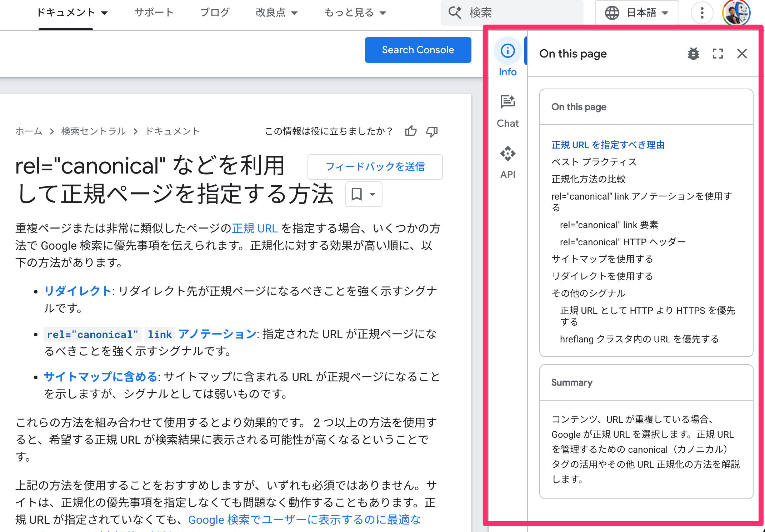Screen dimensions: 765x532
Task: Jump to rel="canonical" link 要素 subsection
Action: pyautogui.click(x=609, y=225)
